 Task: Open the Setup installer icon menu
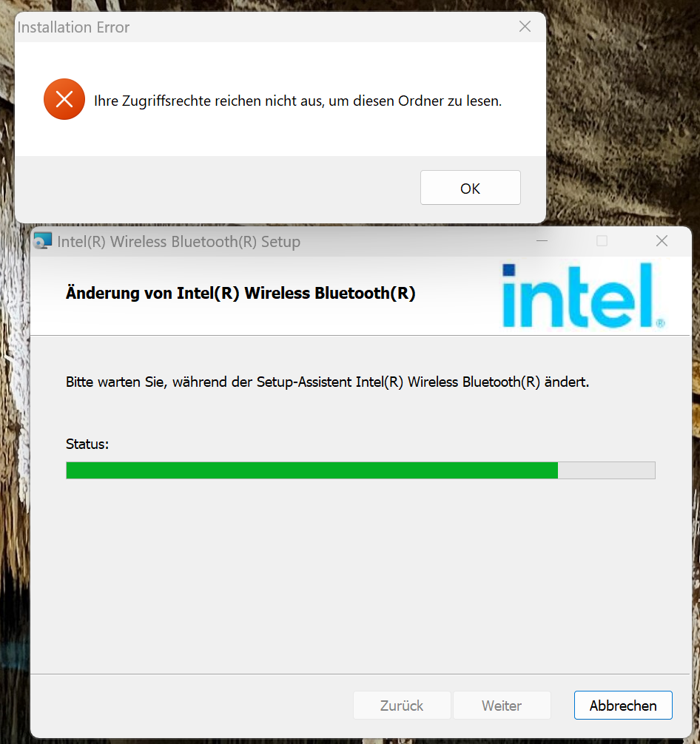click(43, 241)
